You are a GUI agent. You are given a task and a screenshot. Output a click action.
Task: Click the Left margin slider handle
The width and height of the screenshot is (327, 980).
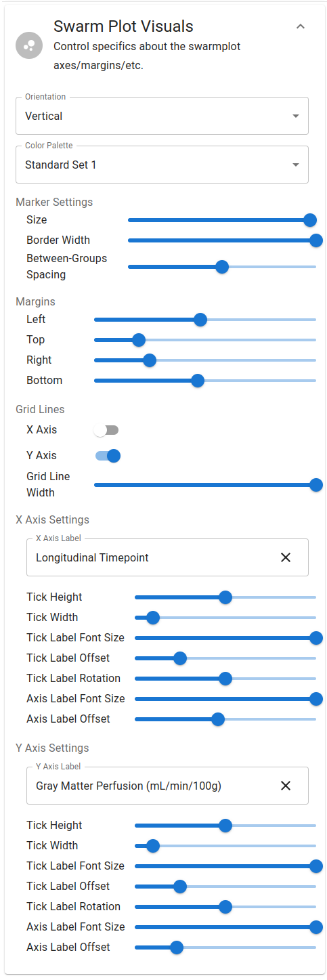(200, 319)
